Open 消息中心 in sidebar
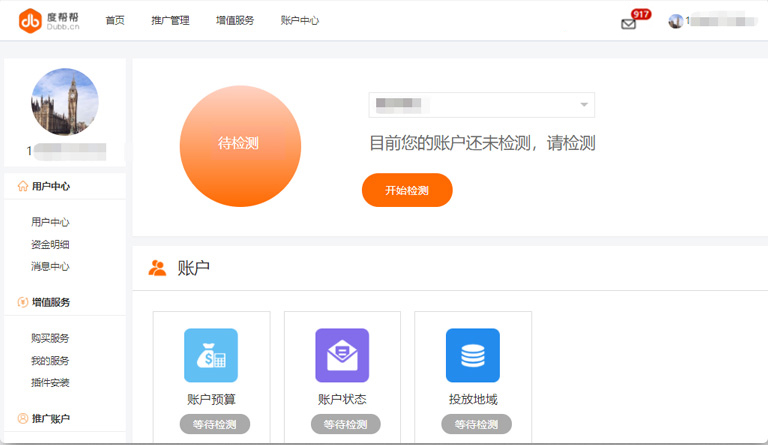The width and height of the screenshot is (768, 445). click(50, 266)
